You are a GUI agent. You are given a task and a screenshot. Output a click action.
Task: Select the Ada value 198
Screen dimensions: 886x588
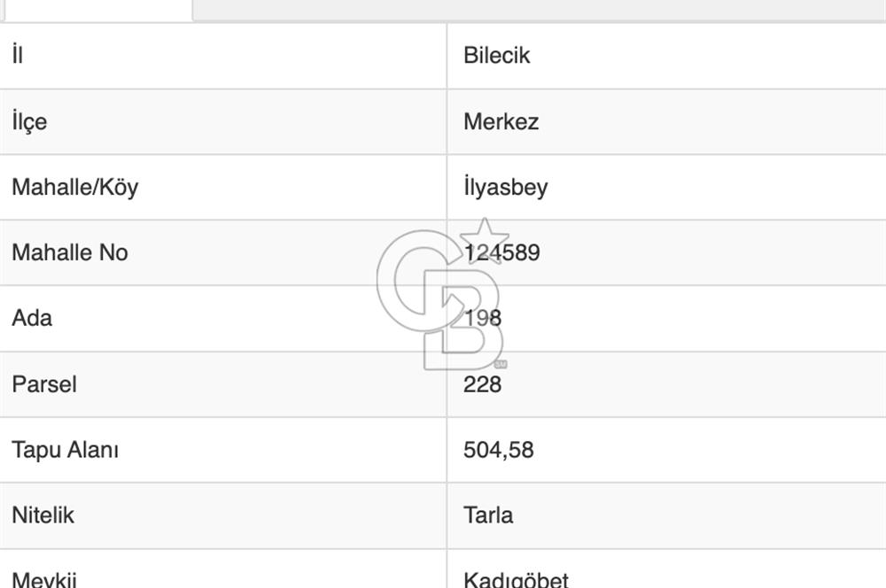482,318
